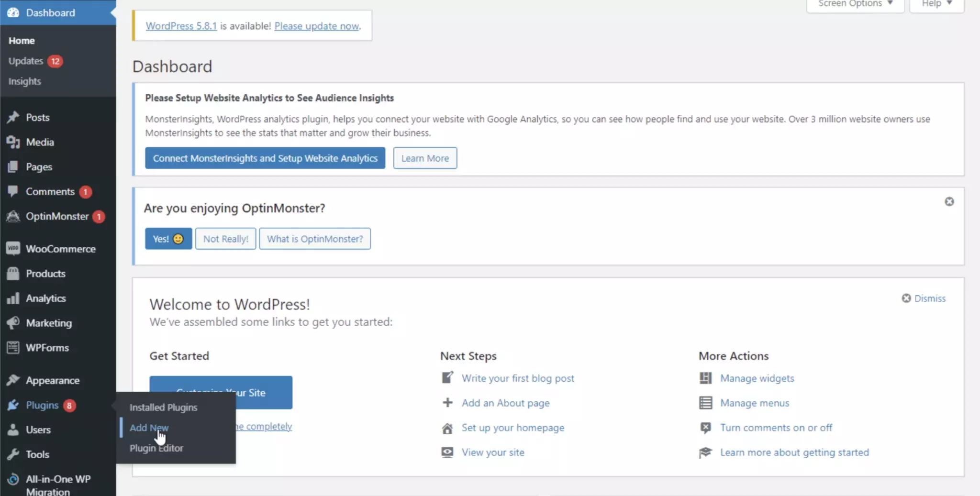Open Plugin Editor from the flyout menu
The height and width of the screenshot is (496, 980).
pos(156,448)
